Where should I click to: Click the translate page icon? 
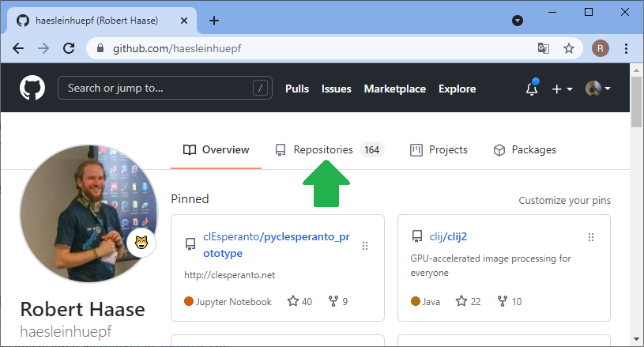pyautogui.click(x=544, y=48)
